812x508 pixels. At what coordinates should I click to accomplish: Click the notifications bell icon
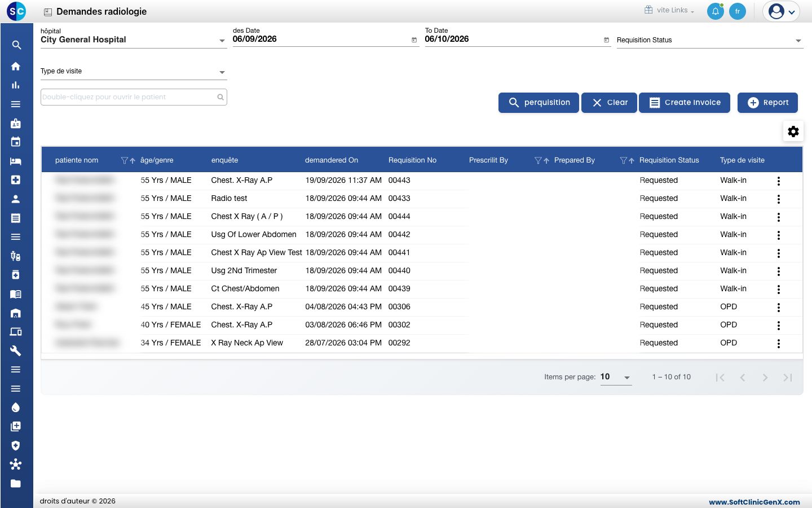coord(716,11)
